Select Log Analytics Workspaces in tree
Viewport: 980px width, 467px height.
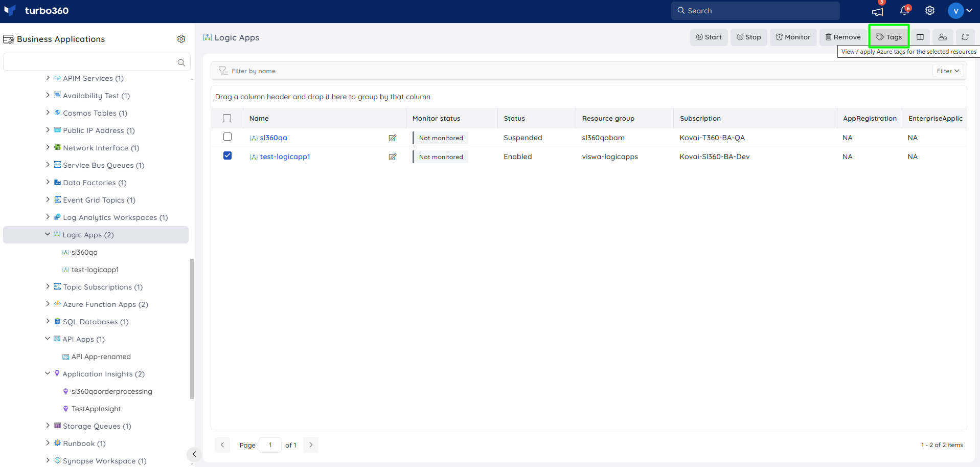click(x=116, y=217)
